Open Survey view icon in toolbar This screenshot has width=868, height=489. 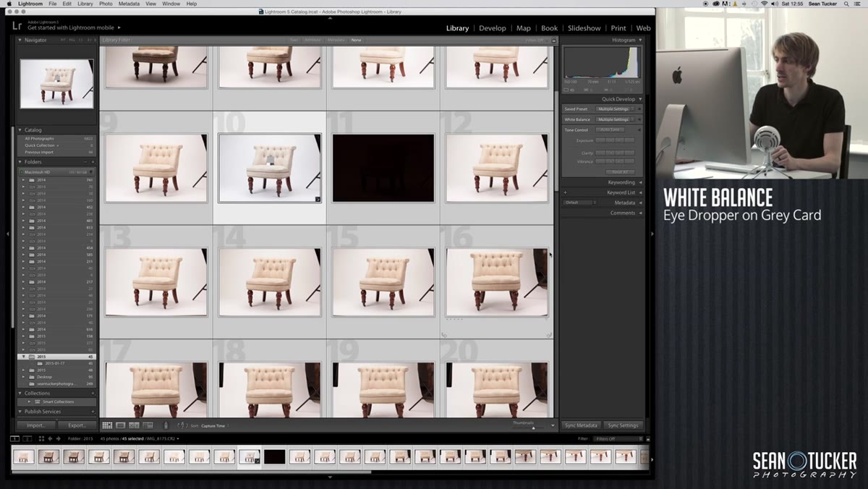point(148,425)
